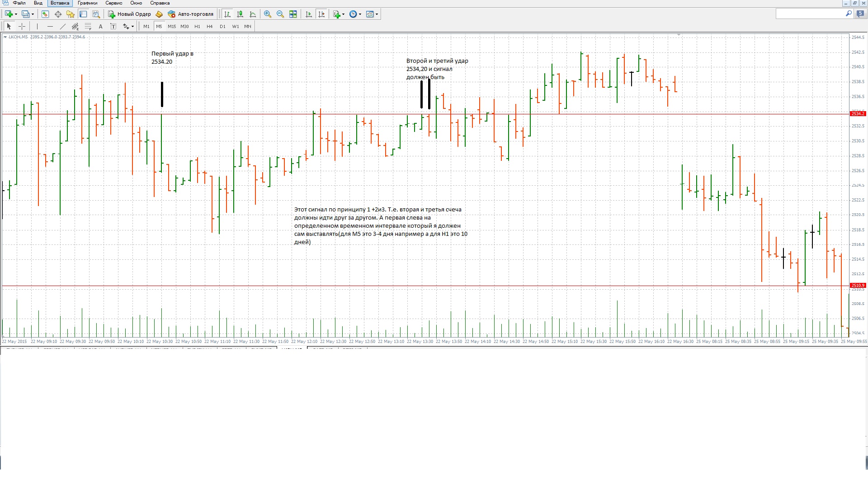Select the arrow cursor tool
The height and width of the screenshot is (488, 868).
point(9,26)
